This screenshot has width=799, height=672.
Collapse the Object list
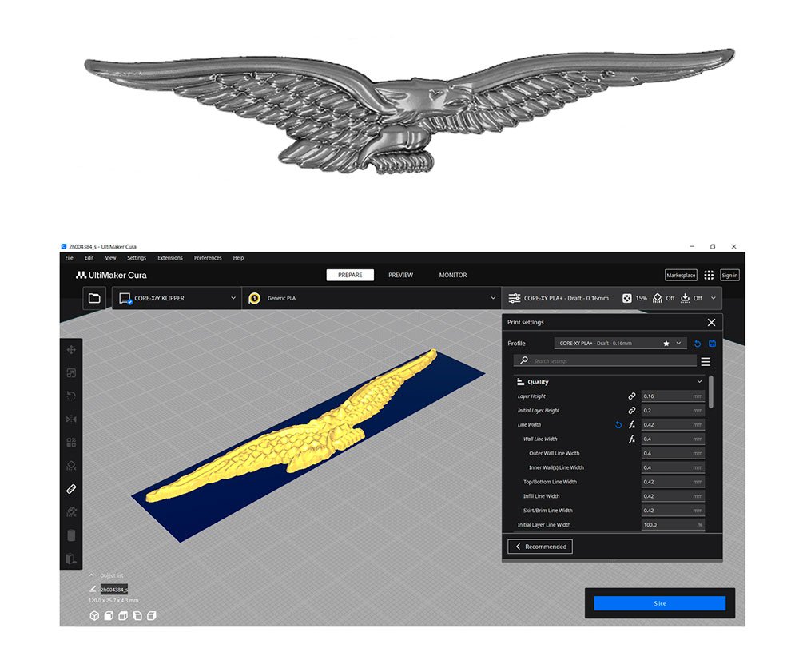[x=91, y=575]
